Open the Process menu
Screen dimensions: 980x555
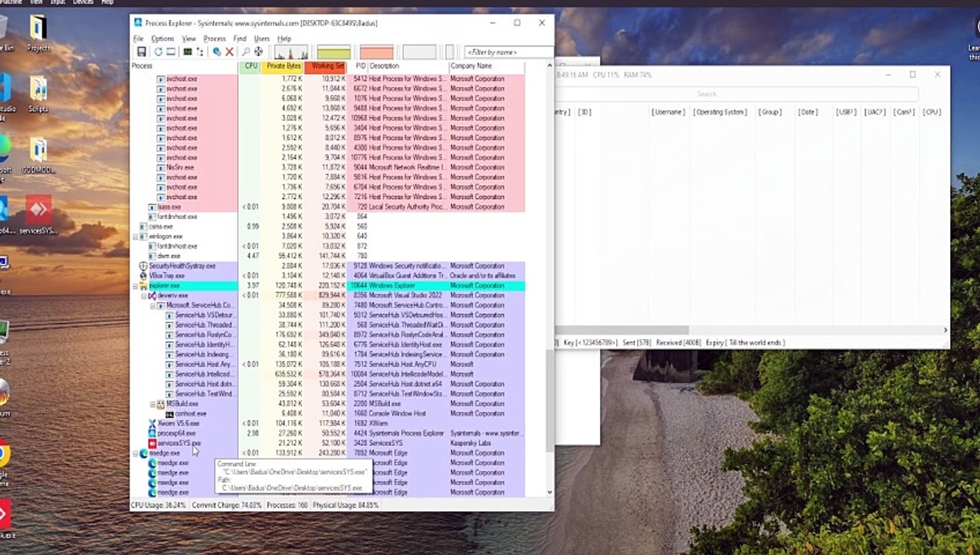pyautogui.click(x=215, y=39)
